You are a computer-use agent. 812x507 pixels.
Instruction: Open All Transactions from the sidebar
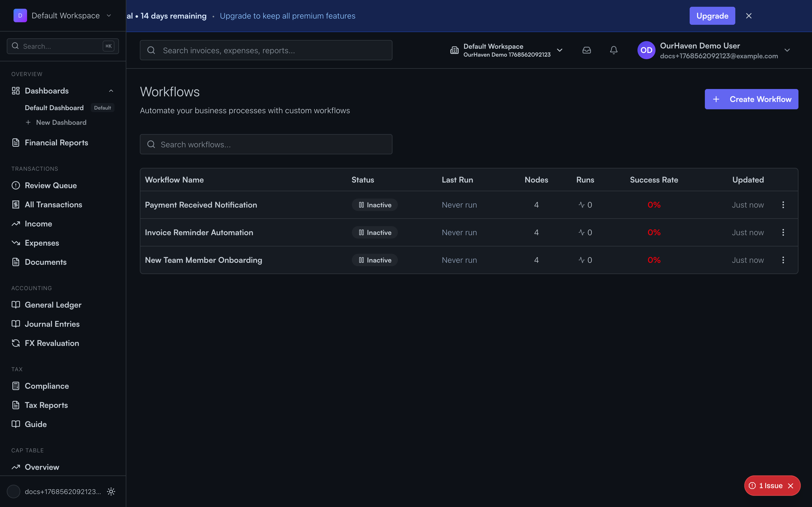53,204
